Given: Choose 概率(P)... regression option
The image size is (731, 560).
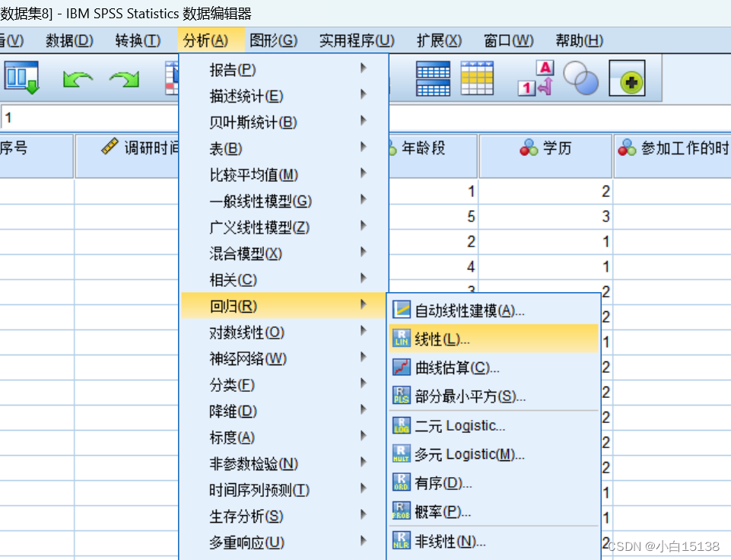Looking at the screenshot, I should (494, 511).
